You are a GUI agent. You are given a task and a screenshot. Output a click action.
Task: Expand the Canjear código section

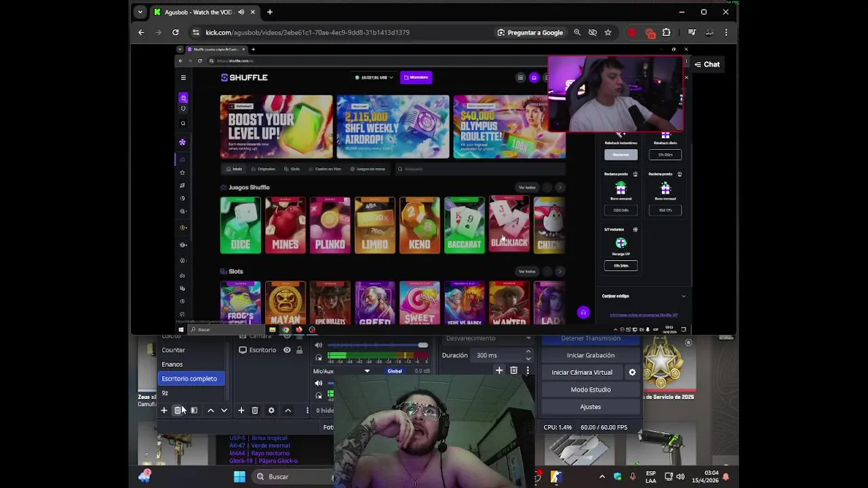click(644, 296)
